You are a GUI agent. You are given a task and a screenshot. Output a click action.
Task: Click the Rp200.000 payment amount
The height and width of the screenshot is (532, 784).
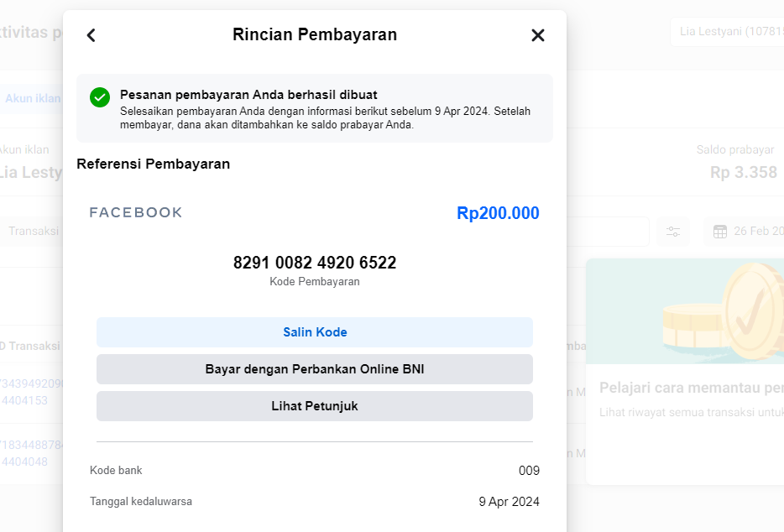(x=498, y=213)
